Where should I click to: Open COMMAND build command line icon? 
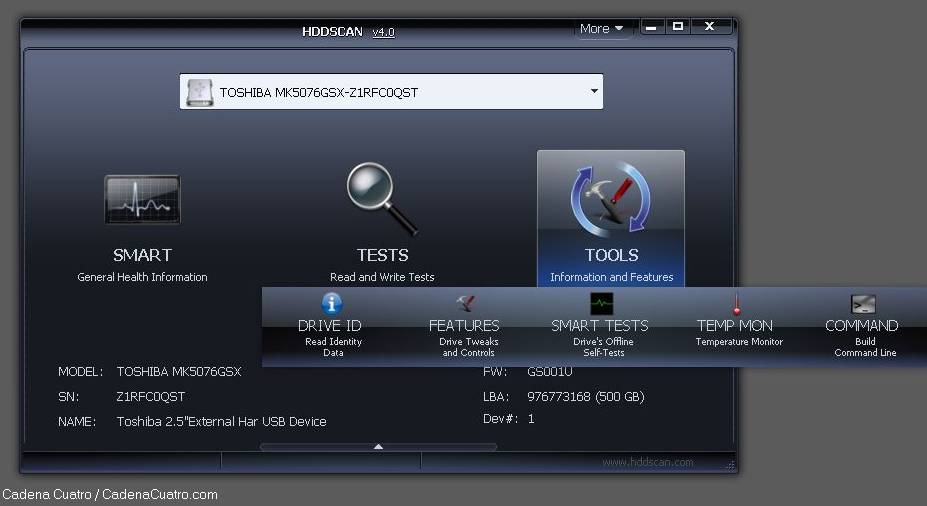click(863, 304)
